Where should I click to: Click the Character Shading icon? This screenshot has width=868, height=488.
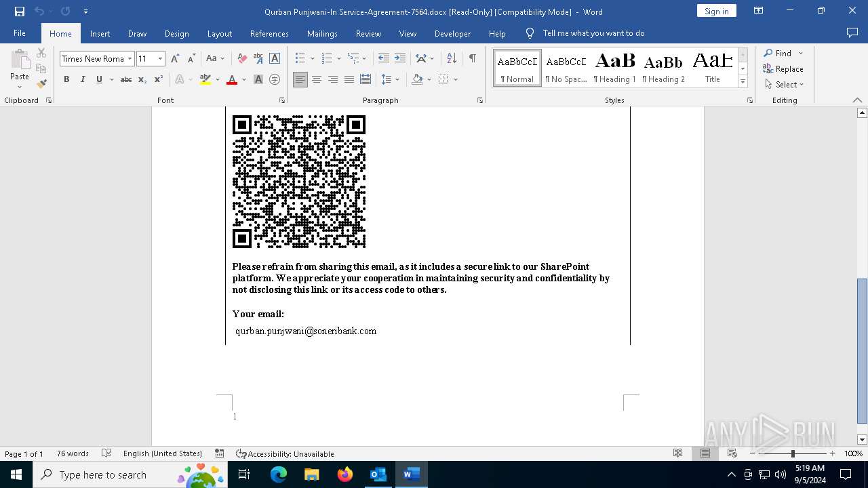[258, 80]
